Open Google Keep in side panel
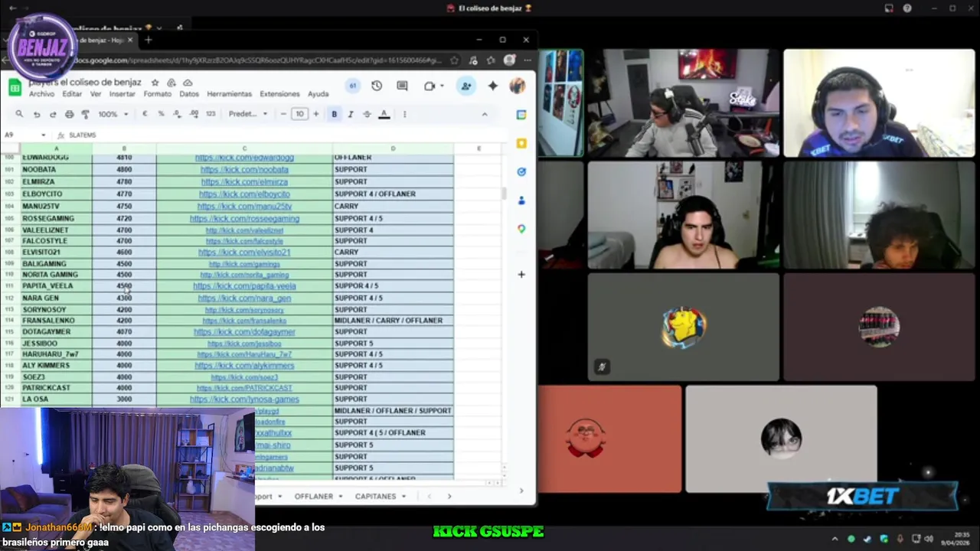This screenshot has width=980, height=551. [x=521, y=143]
